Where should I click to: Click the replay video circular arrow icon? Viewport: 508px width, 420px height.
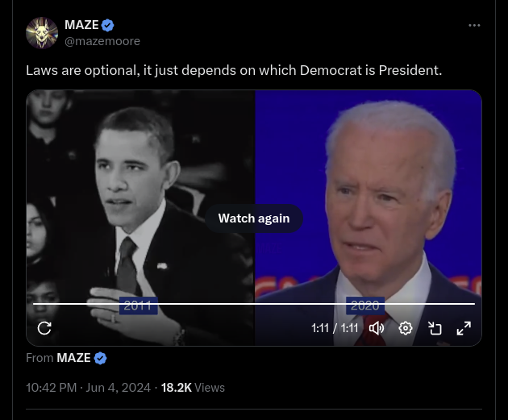pyautogui.click(x=44, y=328)
